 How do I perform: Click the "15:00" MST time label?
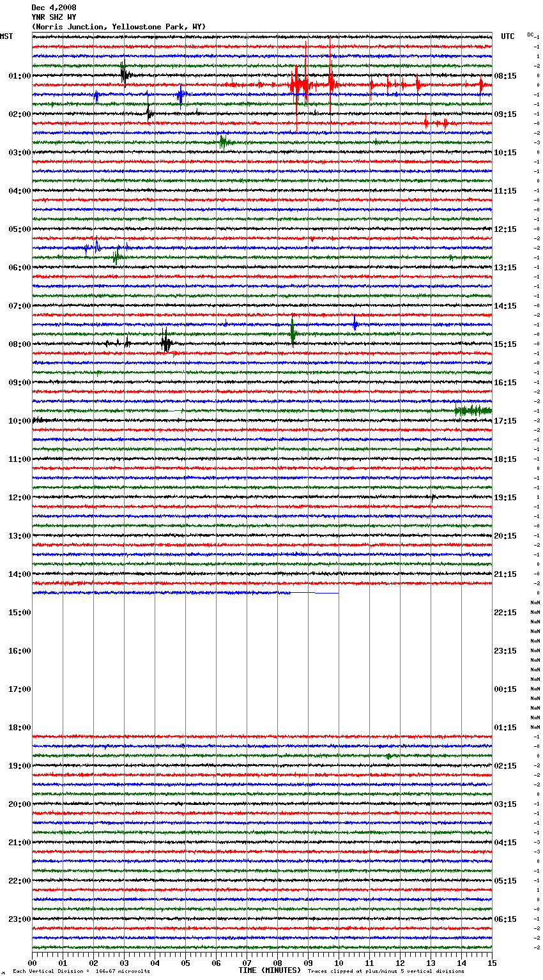click(20, 613)
